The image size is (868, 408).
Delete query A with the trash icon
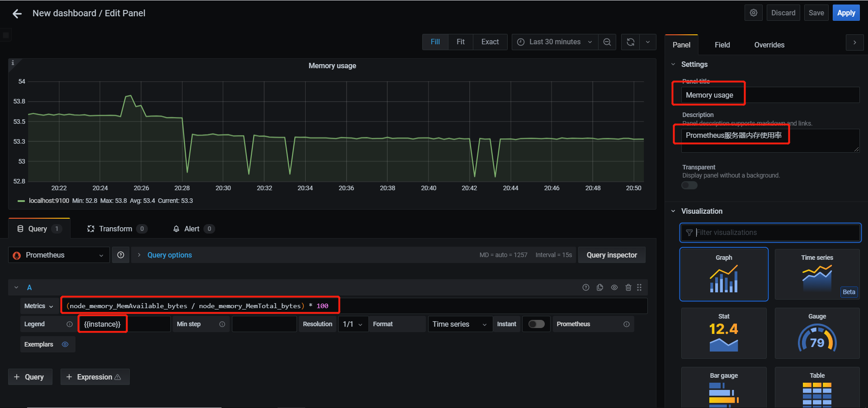(628, 287)
